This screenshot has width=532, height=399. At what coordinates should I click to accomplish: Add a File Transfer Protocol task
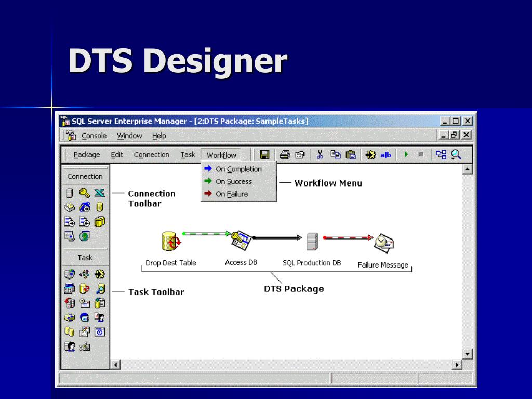point(70,274)
